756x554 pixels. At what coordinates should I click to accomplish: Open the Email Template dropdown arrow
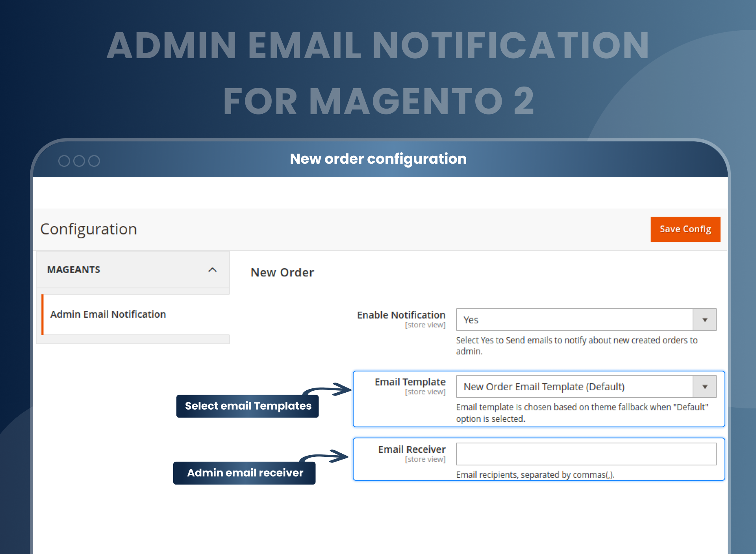point(704,387)
